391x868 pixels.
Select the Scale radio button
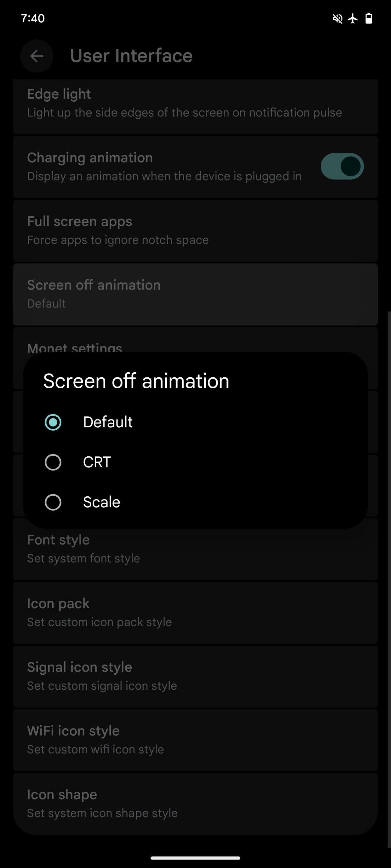(x=53, y=502)
